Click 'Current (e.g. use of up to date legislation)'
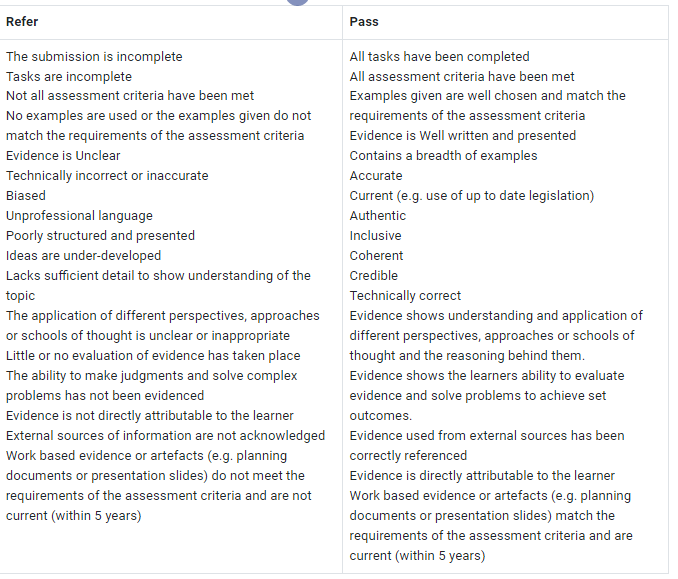 pyautogui.click(x=471, y=196)
